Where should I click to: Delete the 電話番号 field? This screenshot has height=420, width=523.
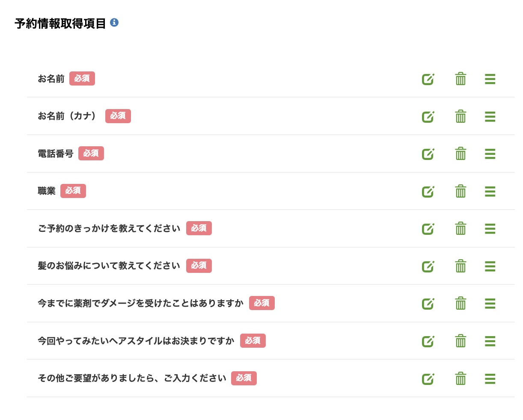pos(460,154)
